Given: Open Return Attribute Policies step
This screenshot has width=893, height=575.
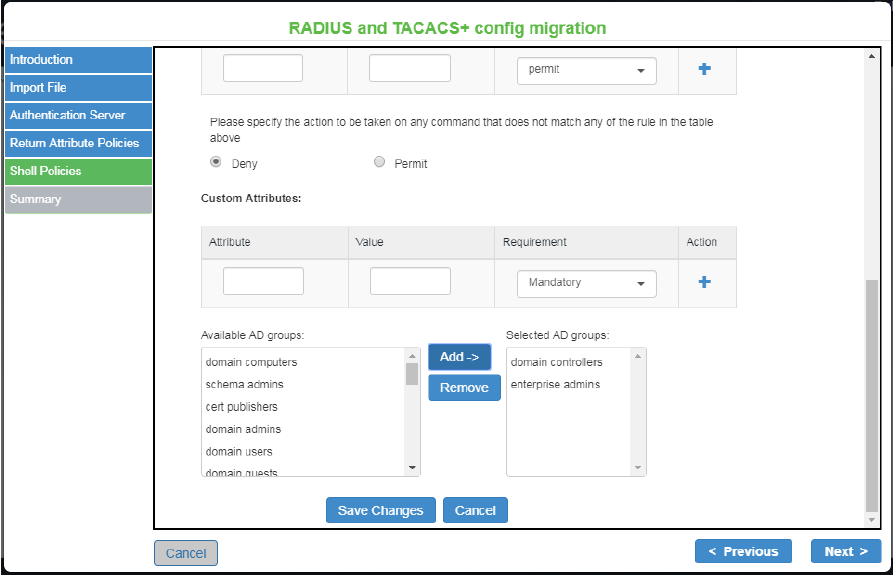Looking at the screenshot, I should [x=79, y=143].
